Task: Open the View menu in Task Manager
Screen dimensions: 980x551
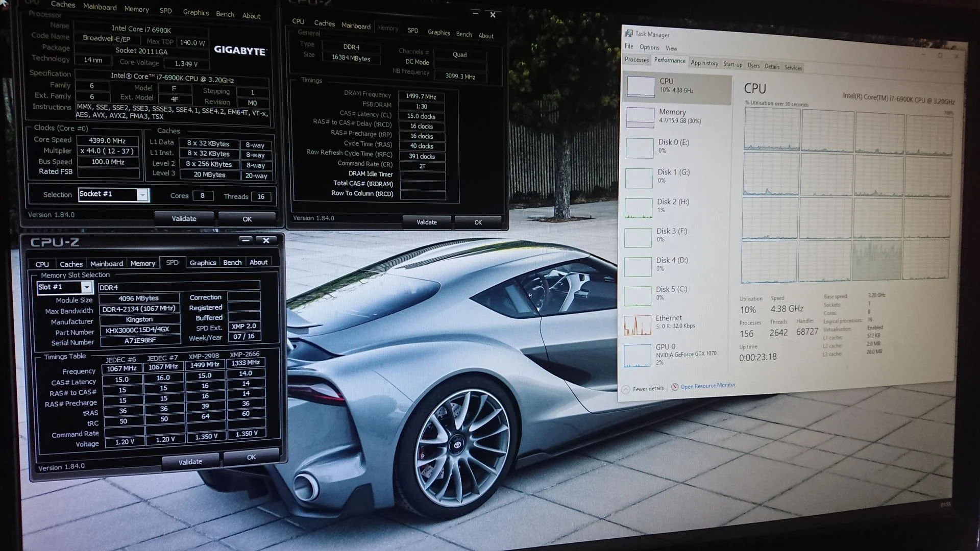Action: pyautogui.click(x=671, y=48)
